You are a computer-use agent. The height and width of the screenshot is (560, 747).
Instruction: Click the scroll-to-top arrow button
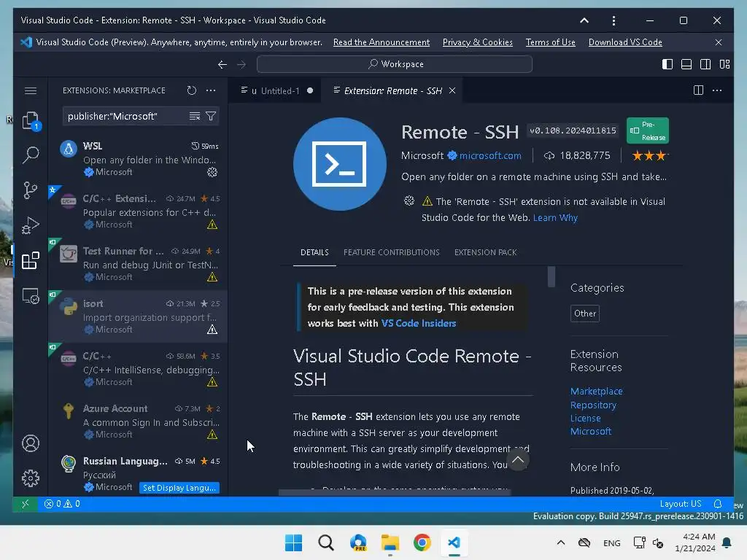click(518, 460)
